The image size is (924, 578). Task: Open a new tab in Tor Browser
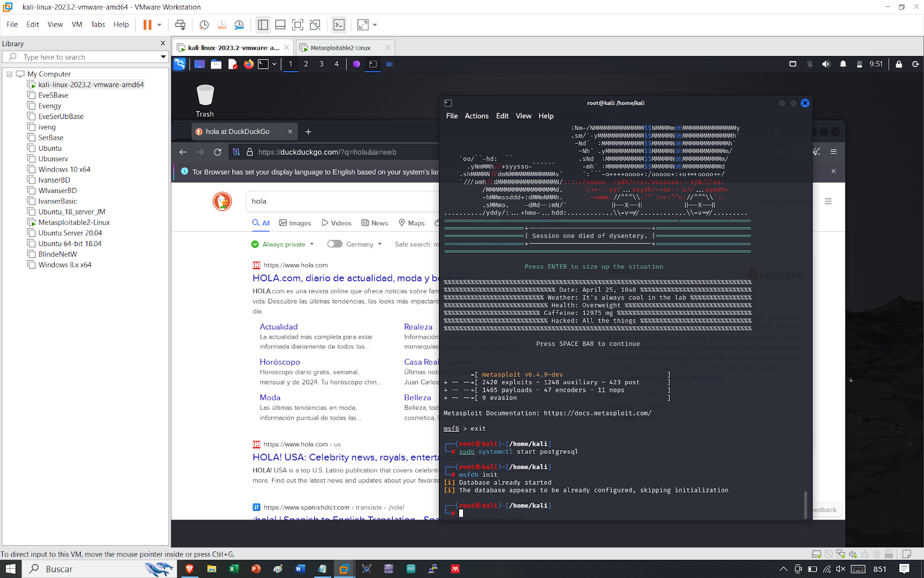[x=308, y=132]
